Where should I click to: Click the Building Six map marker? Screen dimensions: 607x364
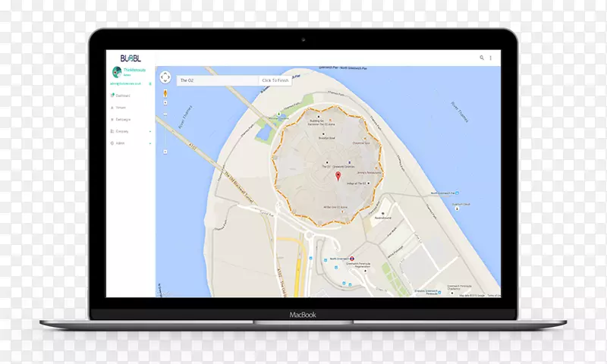coord(319,116)
